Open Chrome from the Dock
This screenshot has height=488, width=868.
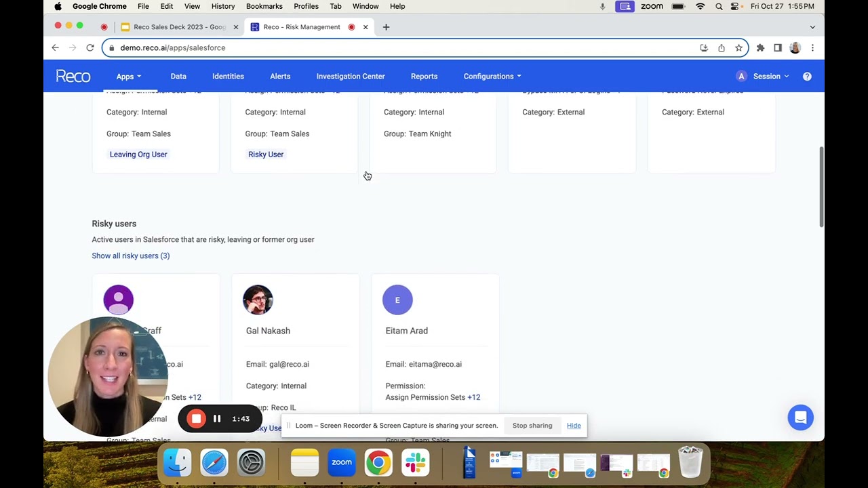(x=378, y=462)
